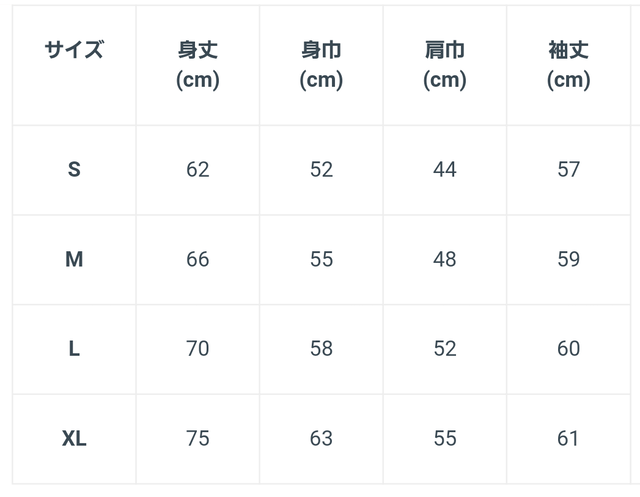640x497 pixels.
Task: Select the 66 value in M row
Action: click(x=198, y=259)
